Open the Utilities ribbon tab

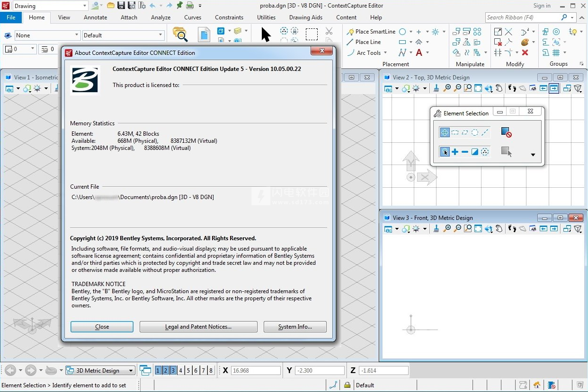[266, 17]
